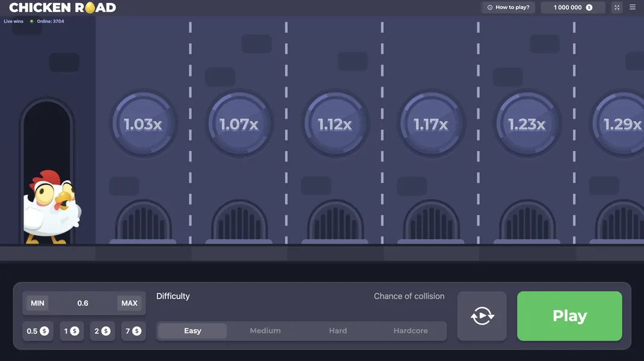Select Medium difficulty

(x=265, y=331)
